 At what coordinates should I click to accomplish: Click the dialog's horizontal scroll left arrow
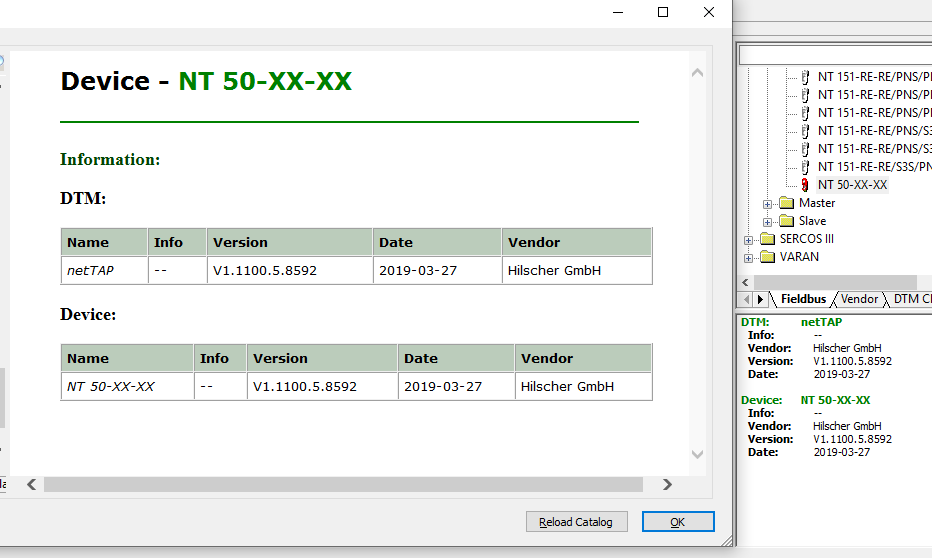(32, 485)
